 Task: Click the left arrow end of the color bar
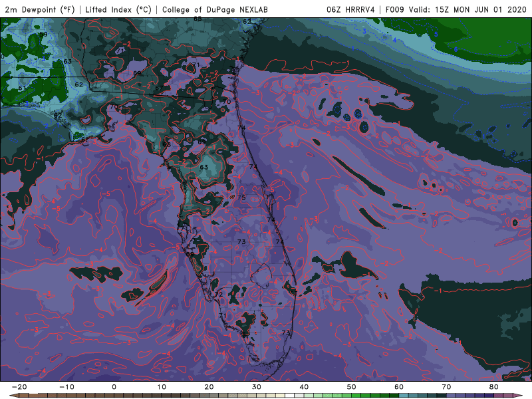coord(14,396)
